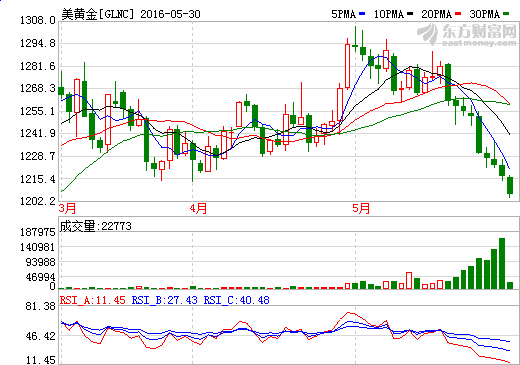Click the 187975 volume axis label
The image size is (520, 365).
[x=38, y=232]
